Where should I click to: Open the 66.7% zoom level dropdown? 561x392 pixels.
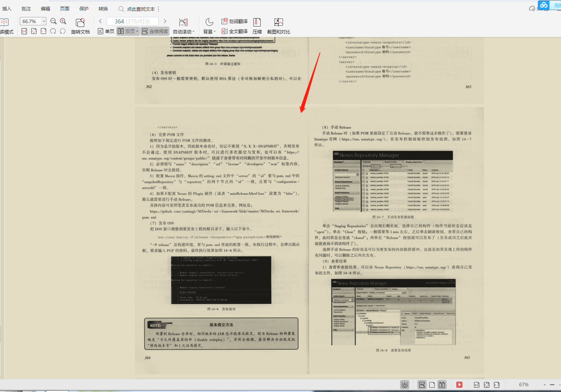(x=44, y=21)
